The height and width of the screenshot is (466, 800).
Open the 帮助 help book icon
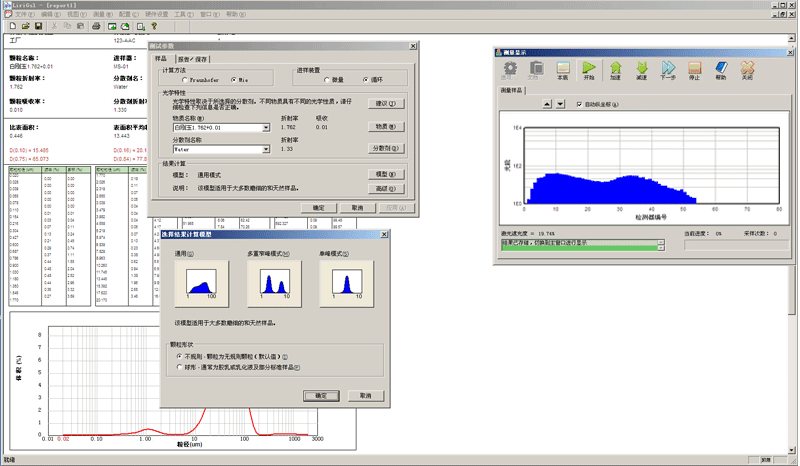[x=721, y=70]
